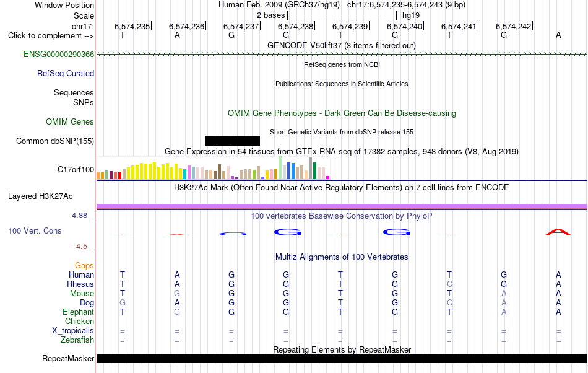This screenshot has height=373, width=588.
Task: Click the black dbSNP variant block
Action: 233,141
